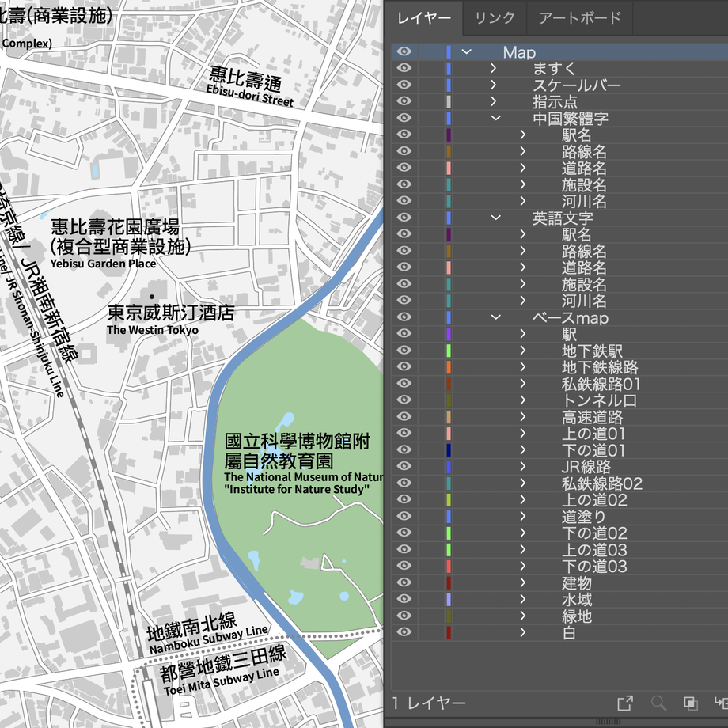Expand the 道塗り sublayer
The image size is (728, 728).
click(523, 516)
